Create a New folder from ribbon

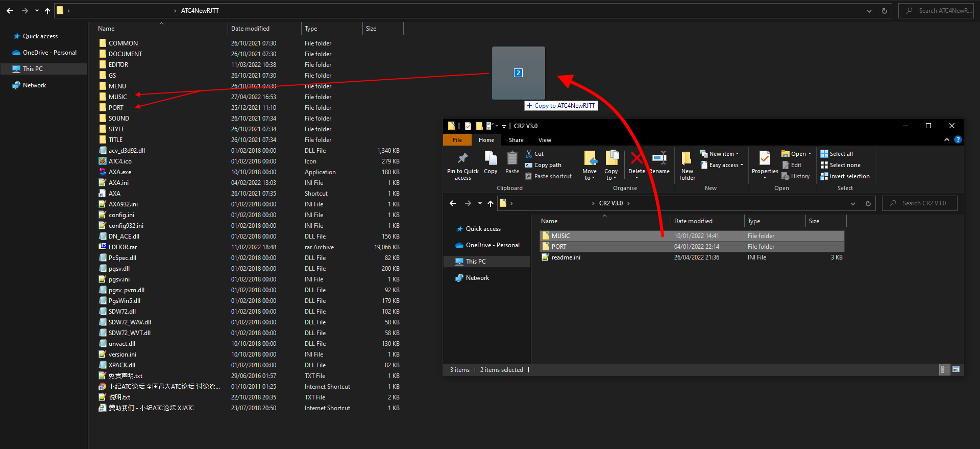687,166
